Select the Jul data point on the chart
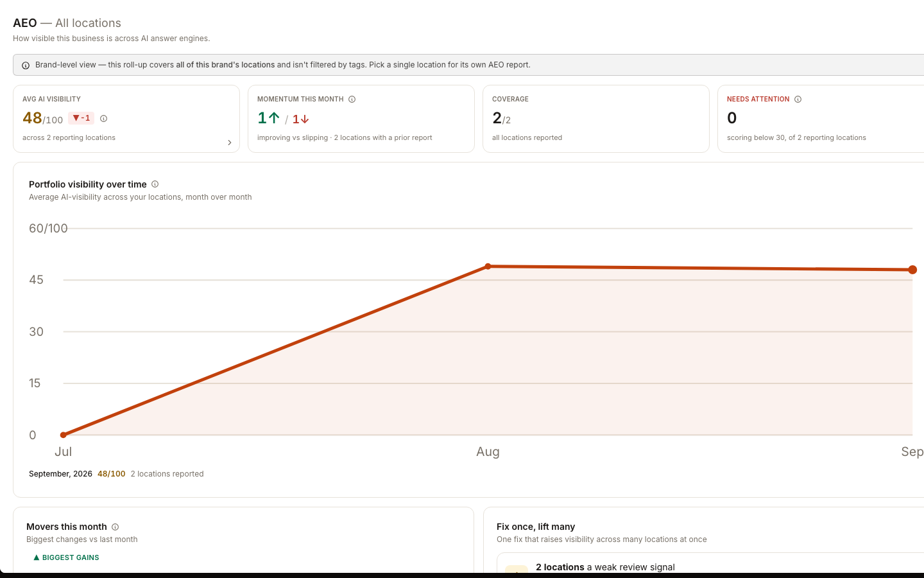Image resolution: width=924 pixels, height=578 pixels. click(63, 435)
